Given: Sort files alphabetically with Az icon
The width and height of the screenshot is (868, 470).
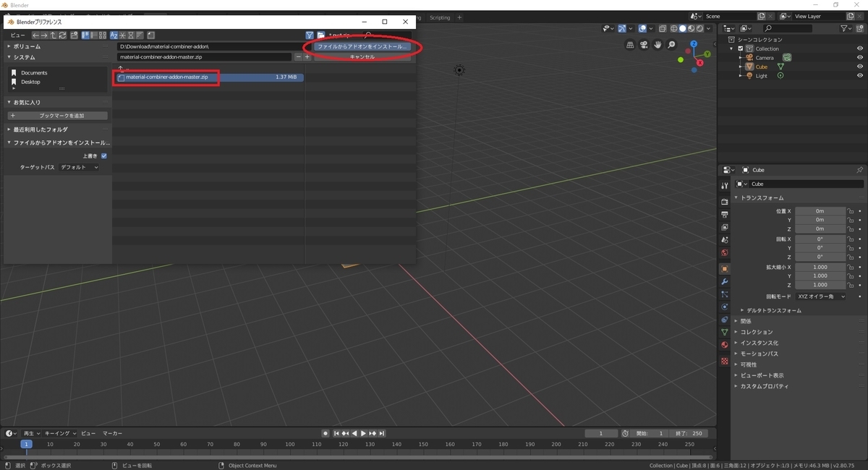Looking at the screenshot, I should (x=114, y=35).
